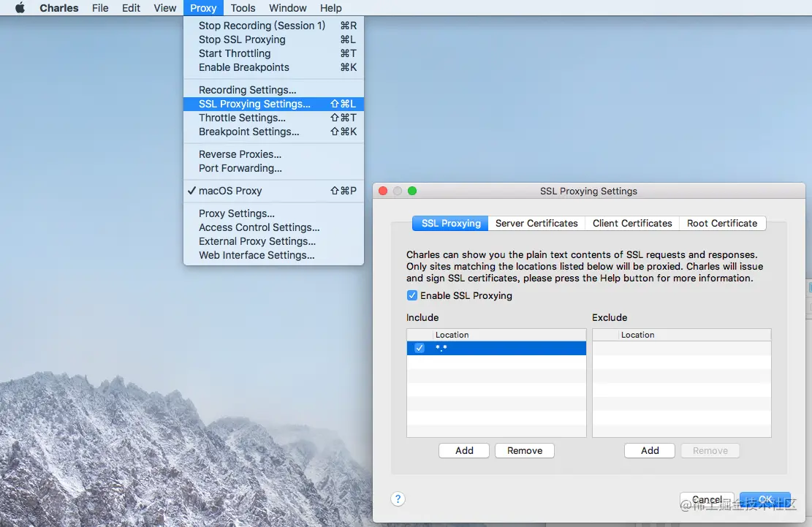Switch to the Server Certificates tab

(536, 223)
